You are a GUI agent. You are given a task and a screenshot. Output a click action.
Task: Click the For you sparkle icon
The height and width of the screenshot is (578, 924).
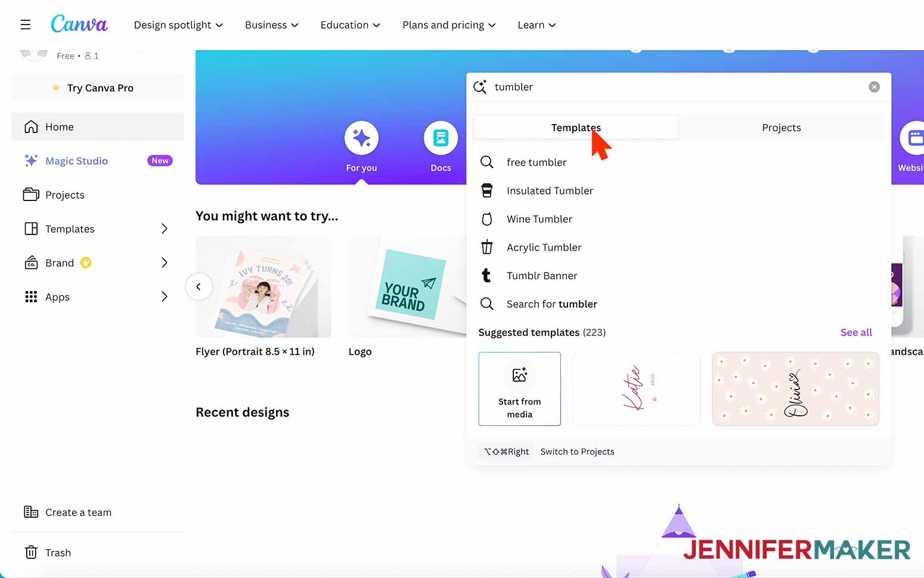[x=361, y=138]
